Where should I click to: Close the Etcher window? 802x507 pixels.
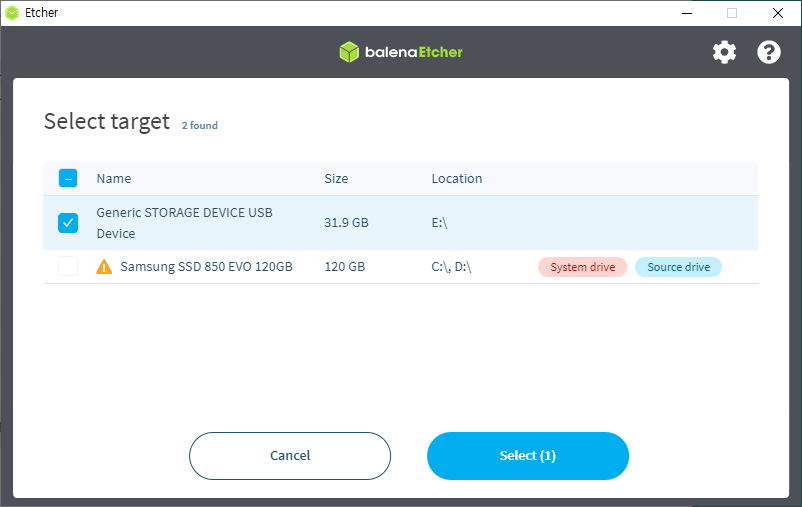777,13
